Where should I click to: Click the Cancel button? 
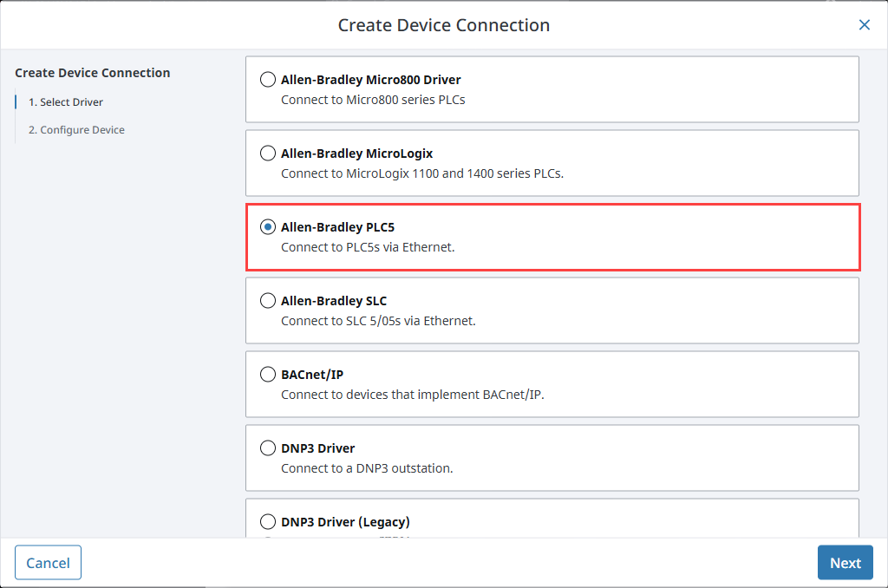[x=49, y=563]
